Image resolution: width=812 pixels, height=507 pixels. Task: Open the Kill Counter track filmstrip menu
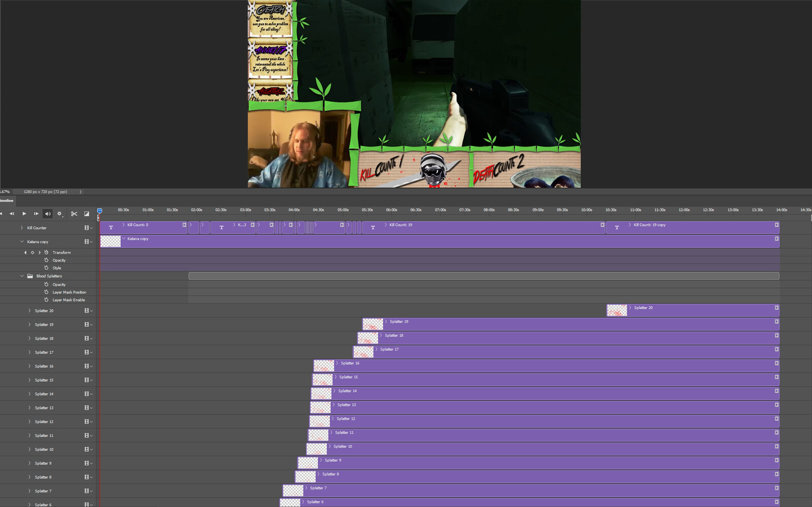88,228
